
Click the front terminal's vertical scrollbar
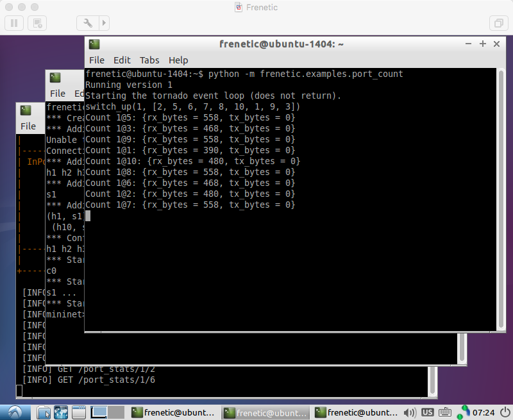point(501,199)
